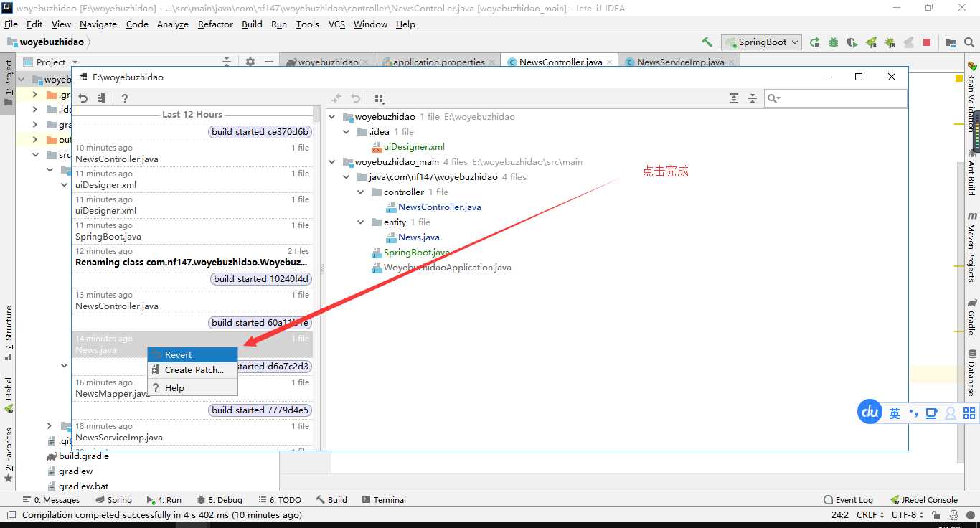
Task: Click the UTF-8 encoding selector in status bar
Action: coord(908,515)
